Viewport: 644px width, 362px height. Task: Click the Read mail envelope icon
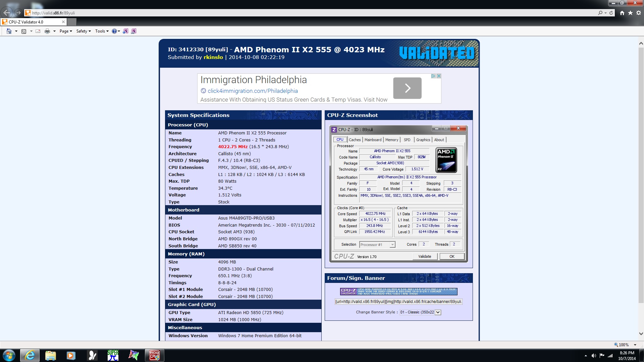point(38,31)
